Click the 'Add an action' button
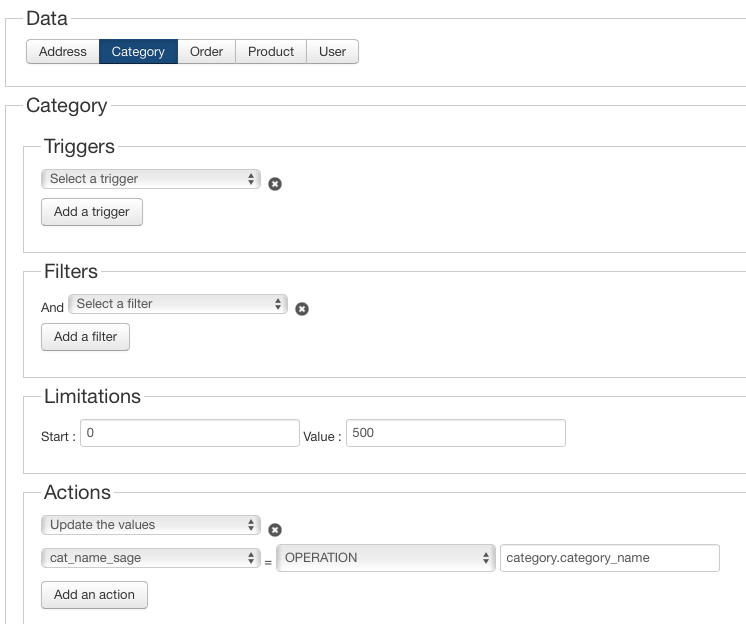 [94, 595]
